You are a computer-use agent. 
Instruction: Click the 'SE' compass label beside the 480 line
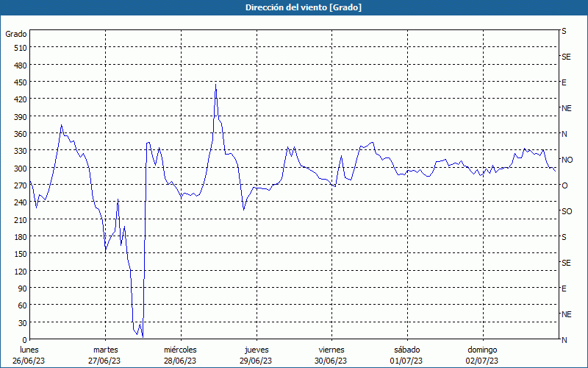[566, 57]
